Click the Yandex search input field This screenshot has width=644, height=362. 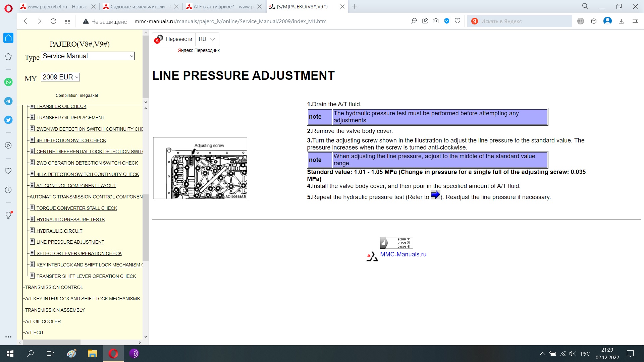tap(523, 21)
